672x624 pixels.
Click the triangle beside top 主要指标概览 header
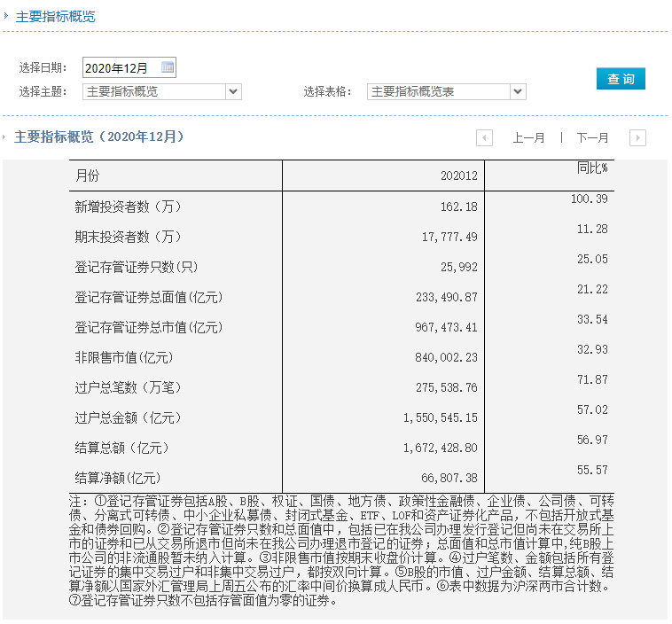tap(8, 17)
